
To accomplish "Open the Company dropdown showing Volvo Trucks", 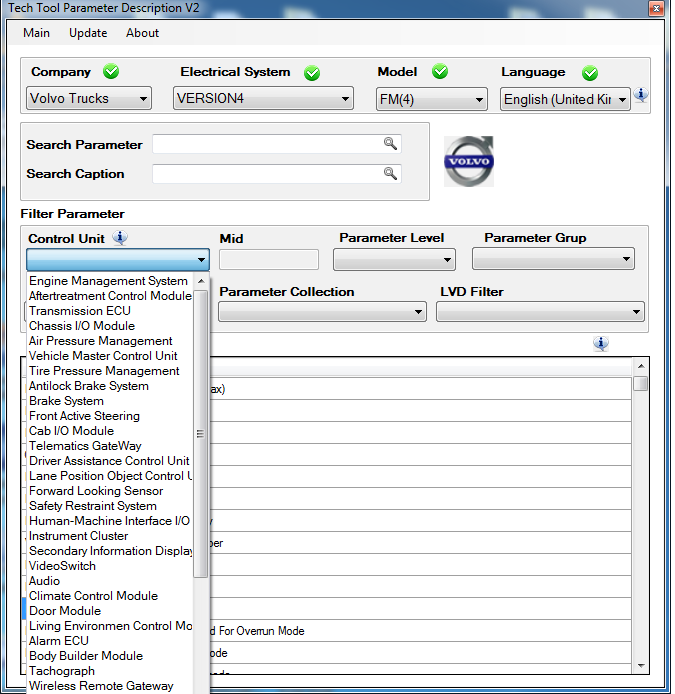I will (x=89, y=99).
